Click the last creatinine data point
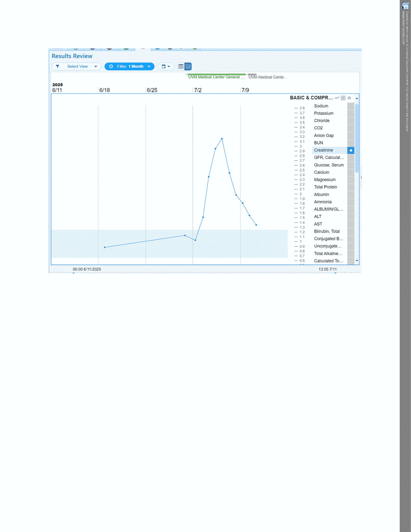The image size is (411, 532). click(x=256, y=225)
